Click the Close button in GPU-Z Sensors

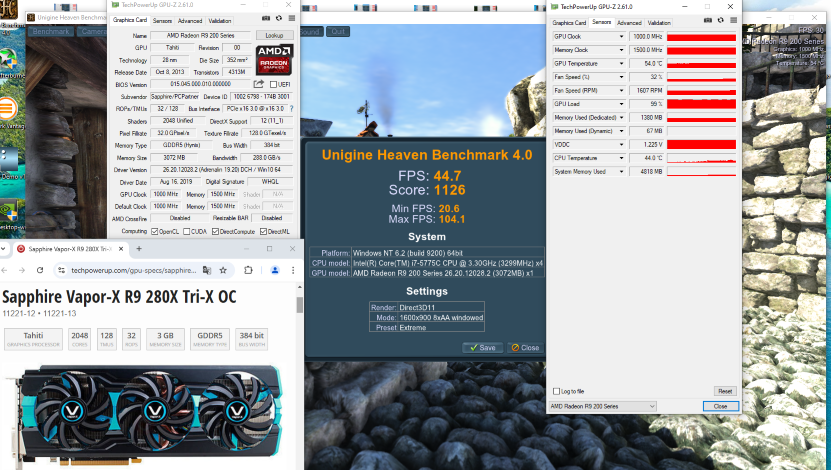point(720,406)
